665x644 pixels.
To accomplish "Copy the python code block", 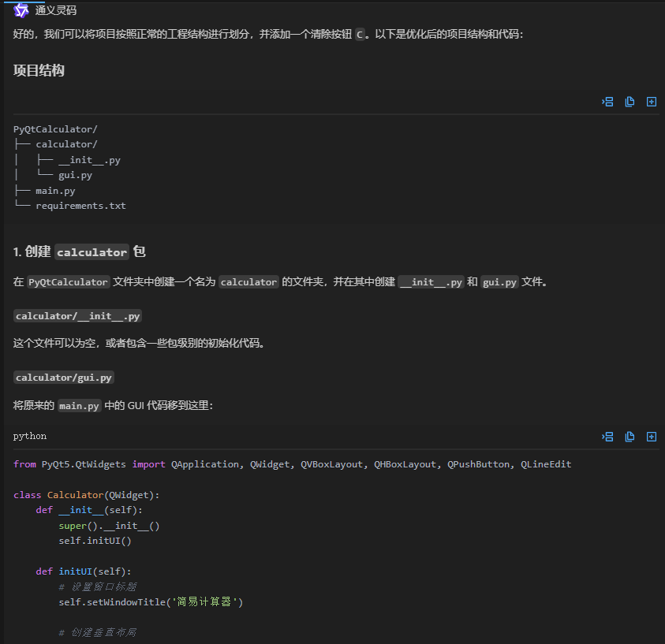I will tap(630, 437).
